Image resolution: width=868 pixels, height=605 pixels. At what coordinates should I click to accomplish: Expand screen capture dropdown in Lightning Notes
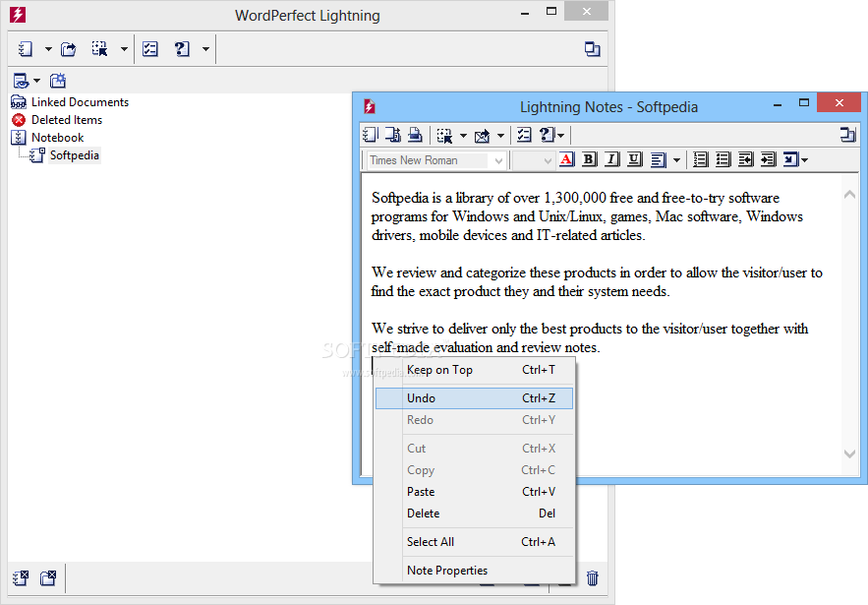click(x=463, y=135)
